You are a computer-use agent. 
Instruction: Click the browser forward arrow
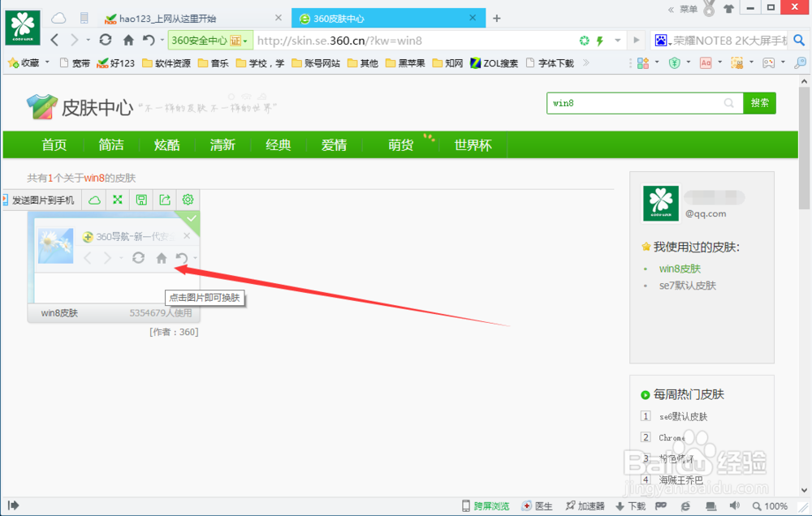(74, 40)
